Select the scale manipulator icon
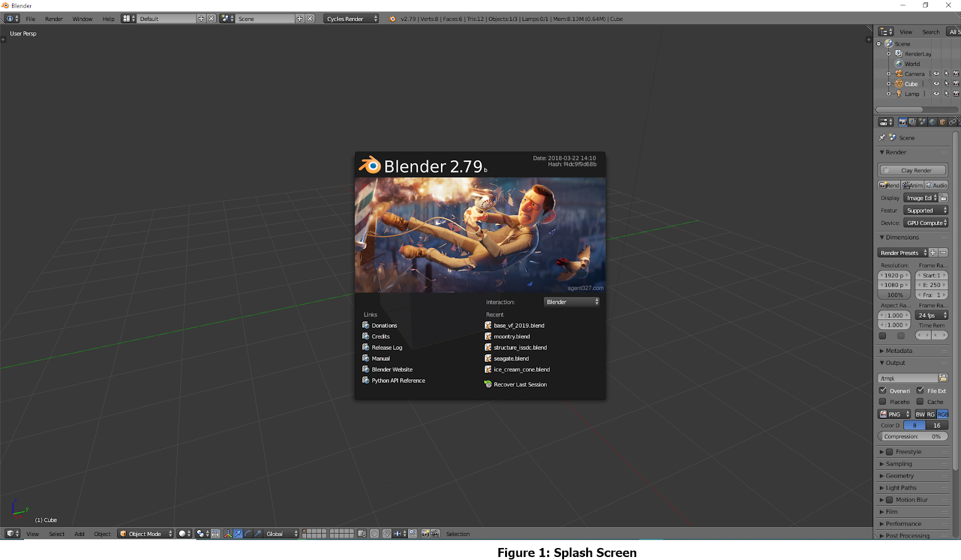 tap(258, 534)
